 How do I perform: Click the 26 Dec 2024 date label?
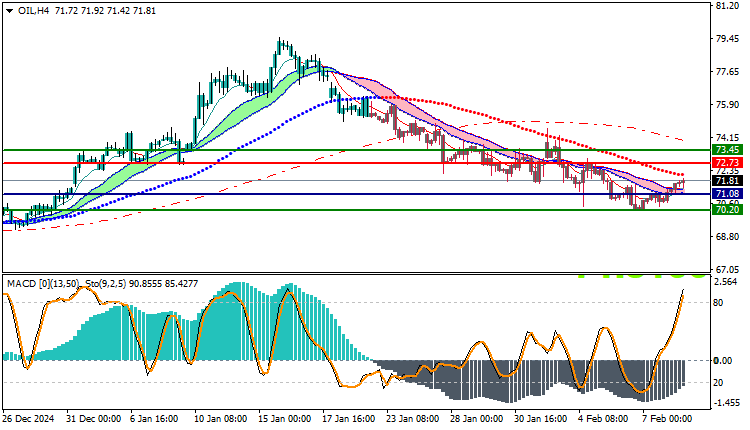28,419
